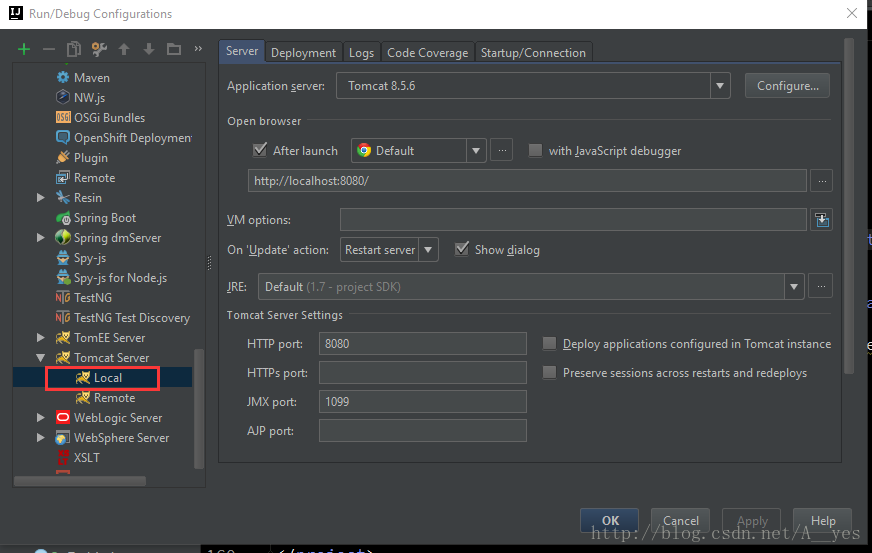
Task: Click the HTTP port field
Action: 423,344
